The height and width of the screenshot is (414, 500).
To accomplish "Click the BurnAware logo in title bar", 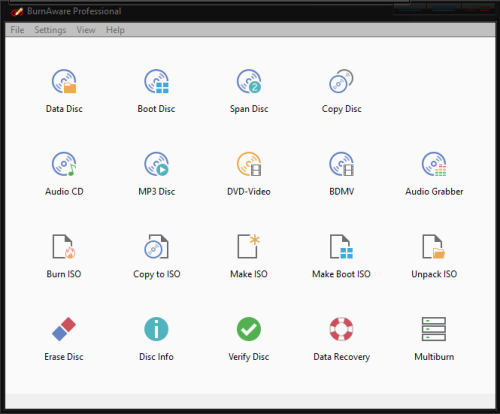I will click(x=17, y=12).
